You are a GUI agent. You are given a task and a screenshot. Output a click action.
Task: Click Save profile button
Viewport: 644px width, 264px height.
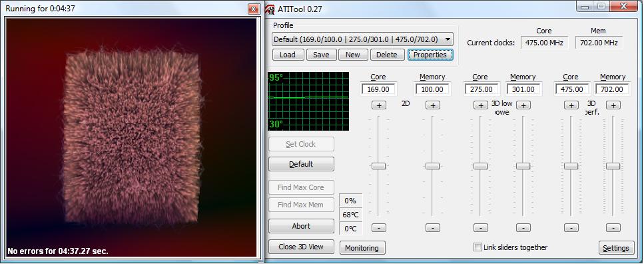321,55
